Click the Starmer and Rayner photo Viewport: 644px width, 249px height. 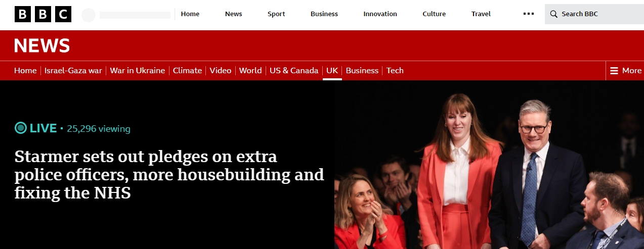pyautogui.click(x=489, y=165)
